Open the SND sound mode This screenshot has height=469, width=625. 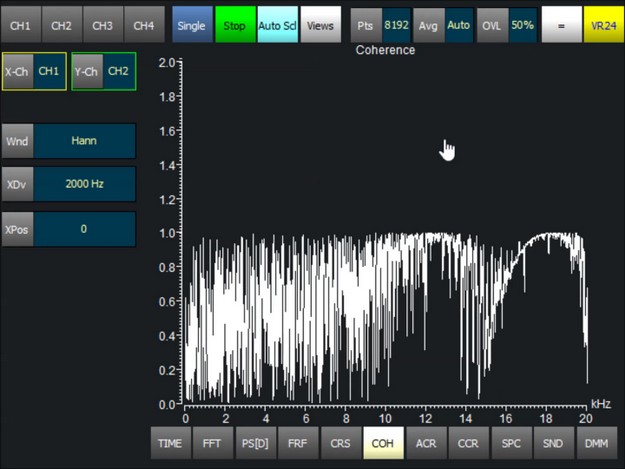tap(552, 442)
